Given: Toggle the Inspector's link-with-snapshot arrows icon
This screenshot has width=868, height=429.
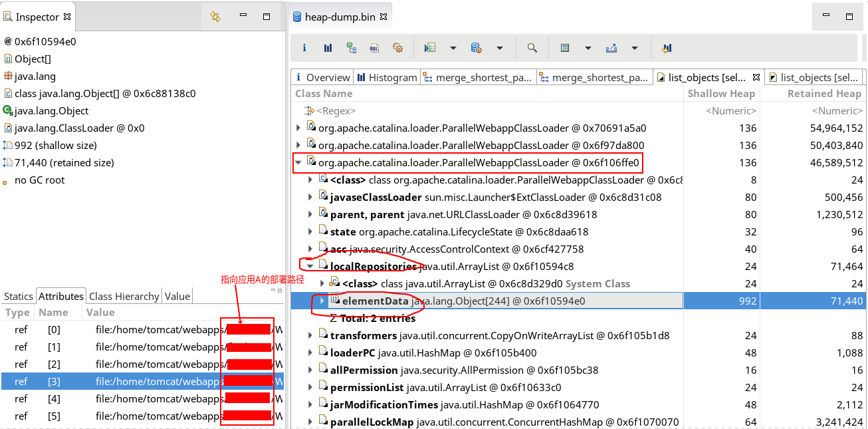Looking at the screenshot, I should pyautogui.click(x=215, y=17).
